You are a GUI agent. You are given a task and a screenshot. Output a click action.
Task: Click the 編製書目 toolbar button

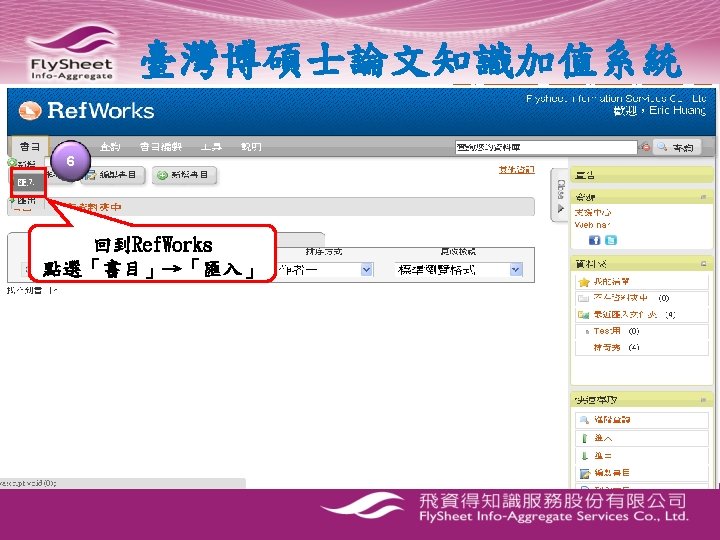(x=113, y=175)
